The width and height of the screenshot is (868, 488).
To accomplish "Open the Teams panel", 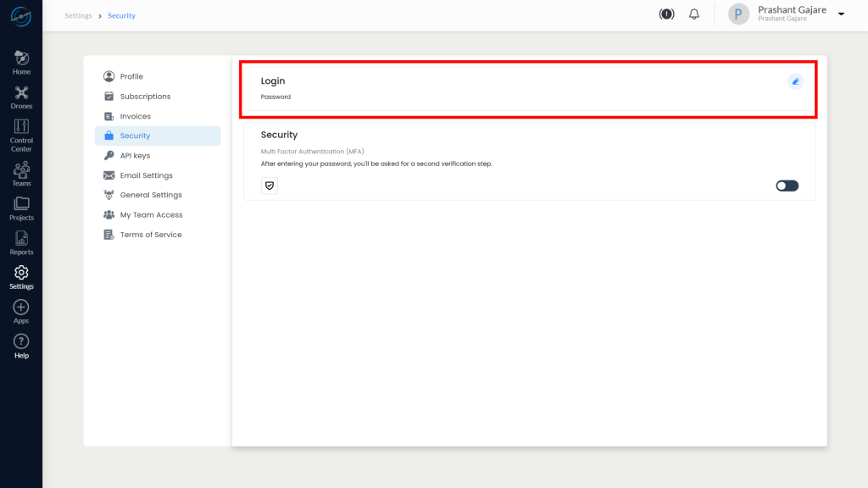I will (x=20, y=171).
